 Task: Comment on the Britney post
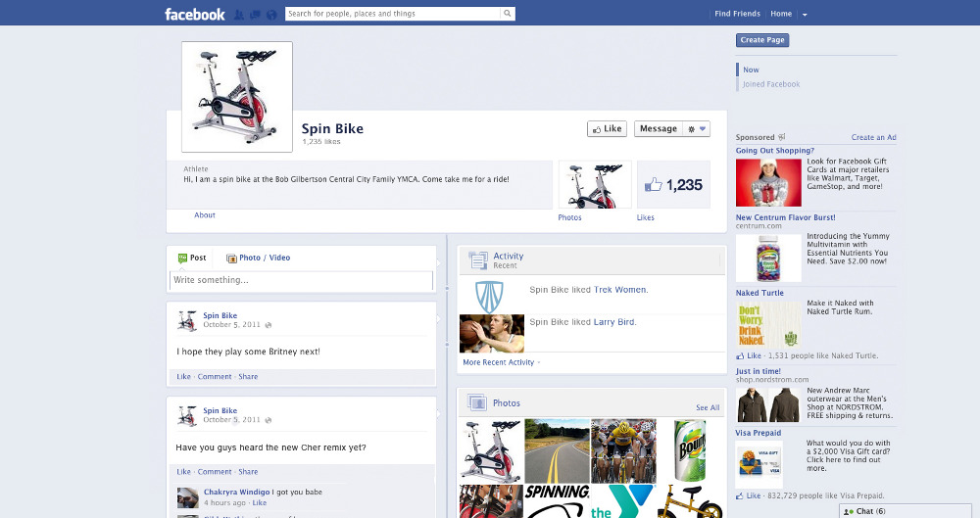point(215,377)
